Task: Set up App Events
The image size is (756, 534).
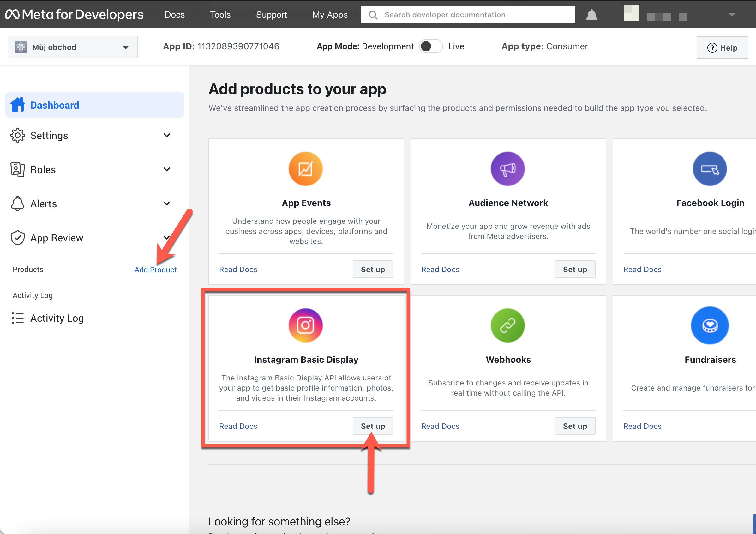Action: pos(373,270)
